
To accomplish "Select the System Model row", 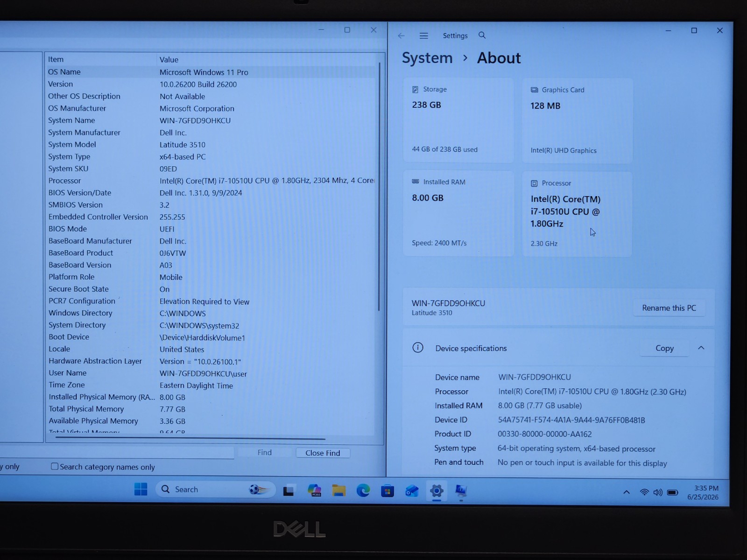I will click(x=211, y=145).
